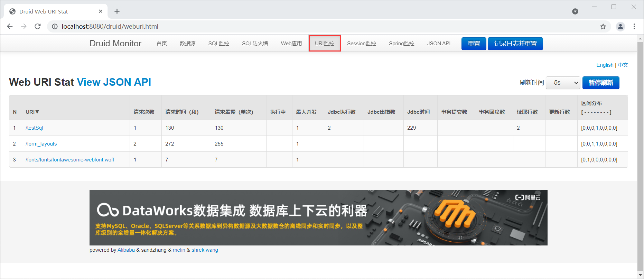Open the /testSql URI link
This screenshot has width=644, height=279.
[34, 128]
